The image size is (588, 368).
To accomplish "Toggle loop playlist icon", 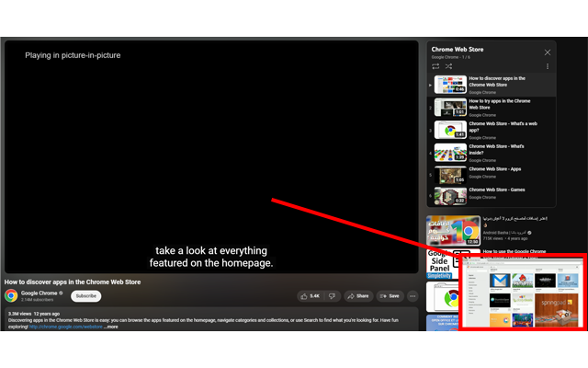I will [435, 66].
